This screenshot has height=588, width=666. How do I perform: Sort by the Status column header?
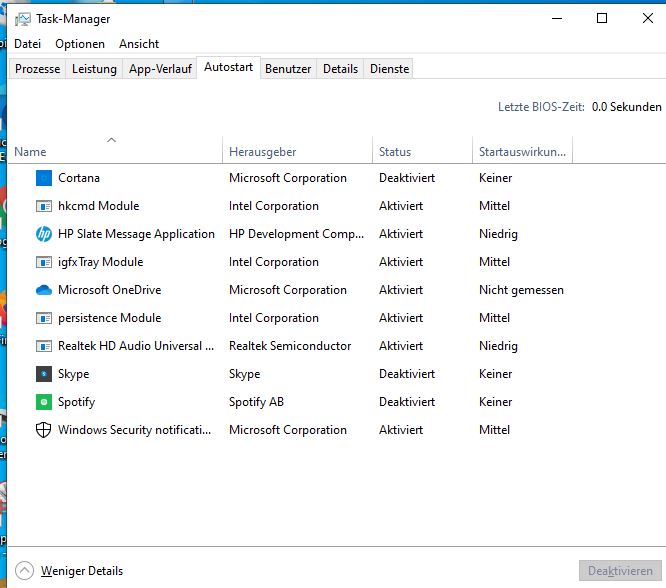(423, 152)
